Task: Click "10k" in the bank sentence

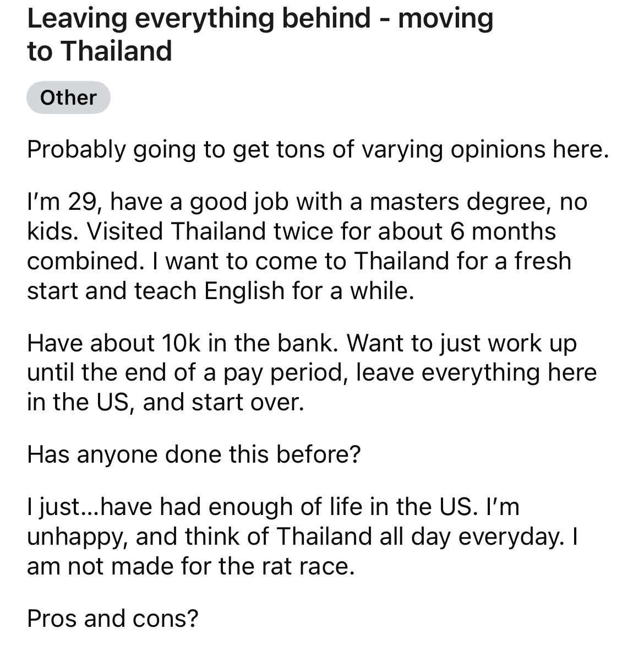Action: pos(181,343)
